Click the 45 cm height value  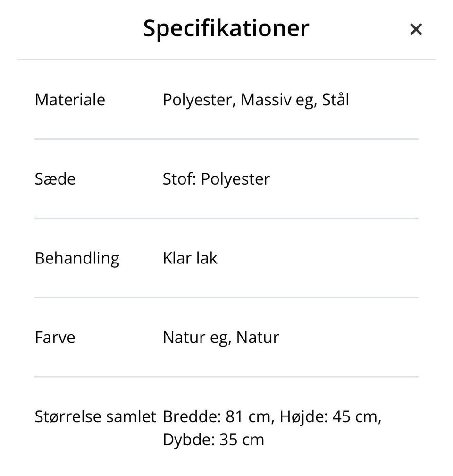coord(355,417)
